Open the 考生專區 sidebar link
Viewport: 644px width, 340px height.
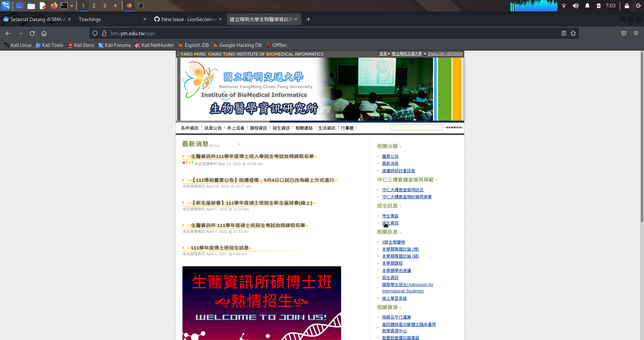click(390, 216)
